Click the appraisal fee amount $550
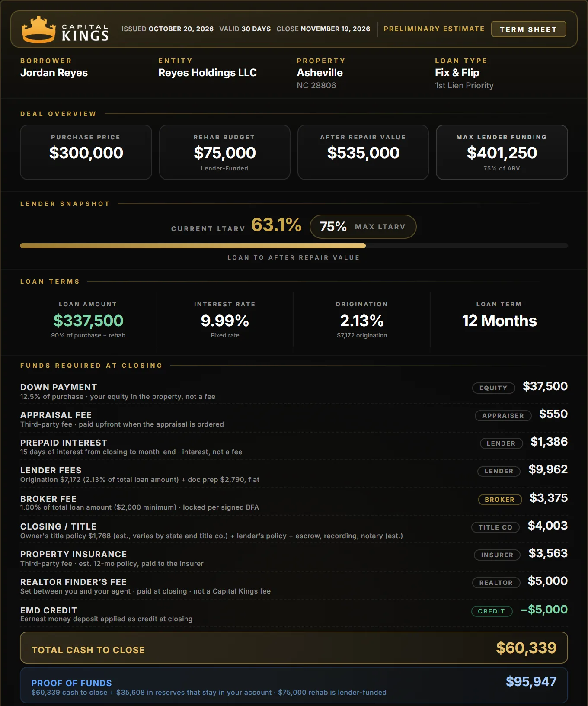 [553, 414]
